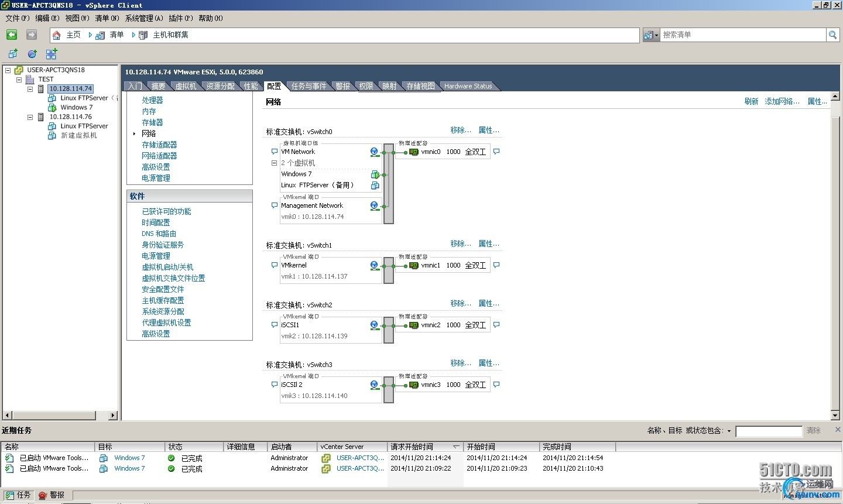This screenshot has height=504, width=843.
Task: Click the search magnifier button
Action: [x=832, y=35]
